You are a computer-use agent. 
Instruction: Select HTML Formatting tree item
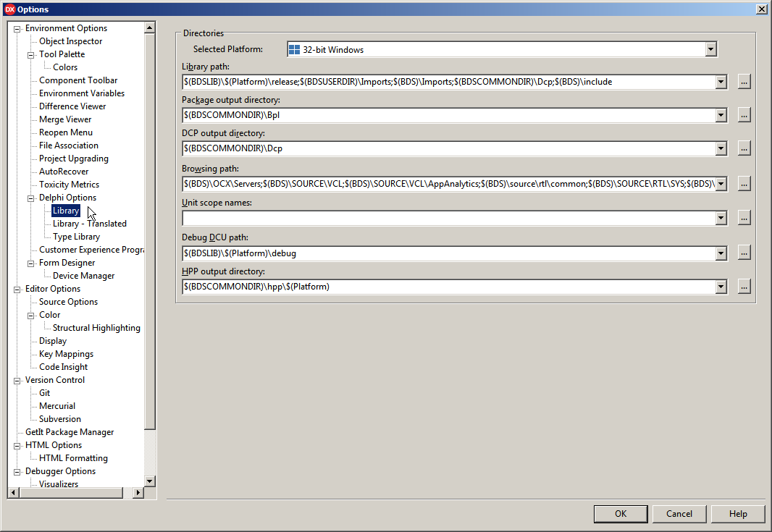pyautogui.click(x=73, y=459)
